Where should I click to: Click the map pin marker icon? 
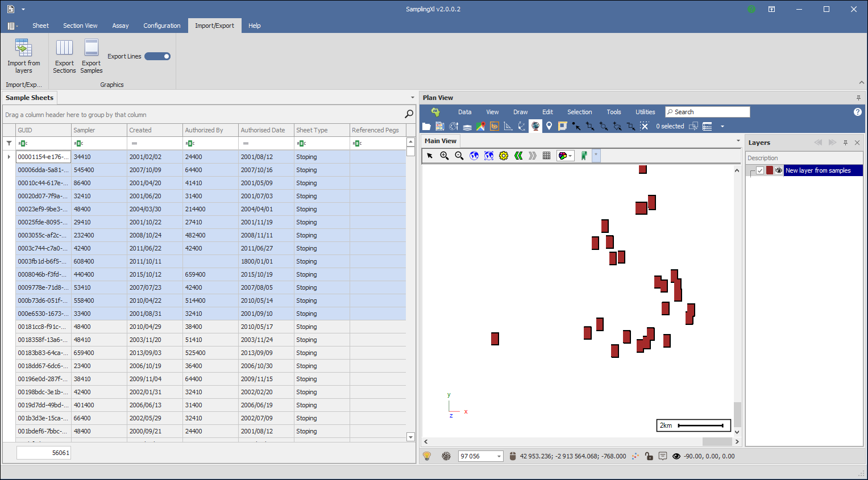tap(549, 126)
